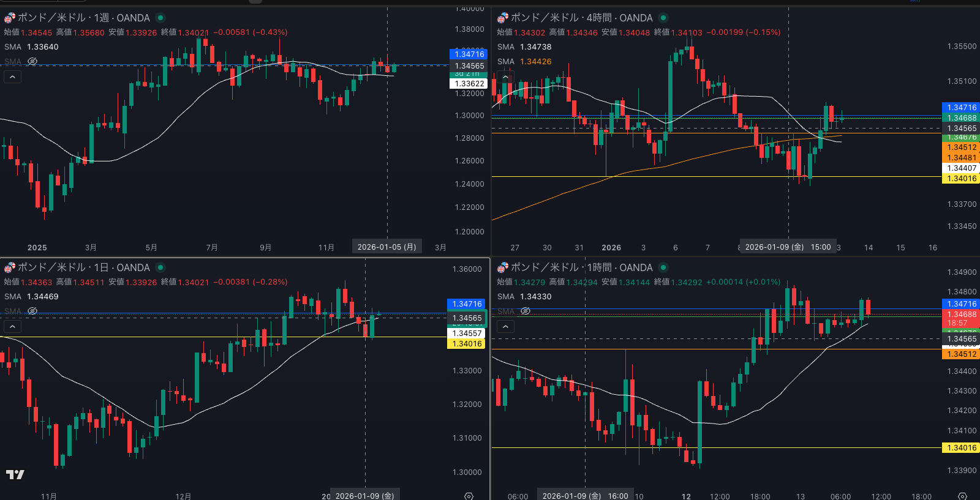
Task: Unhide the SMA indicator on 1-hour chart
Action: pyautogui.click(x=526, y=311)
